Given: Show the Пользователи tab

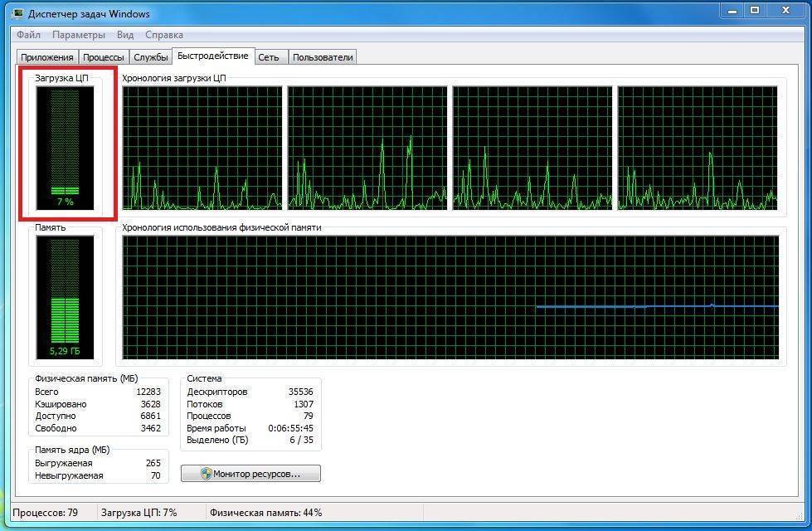Looking at the screenshot, I should (323, 57).
